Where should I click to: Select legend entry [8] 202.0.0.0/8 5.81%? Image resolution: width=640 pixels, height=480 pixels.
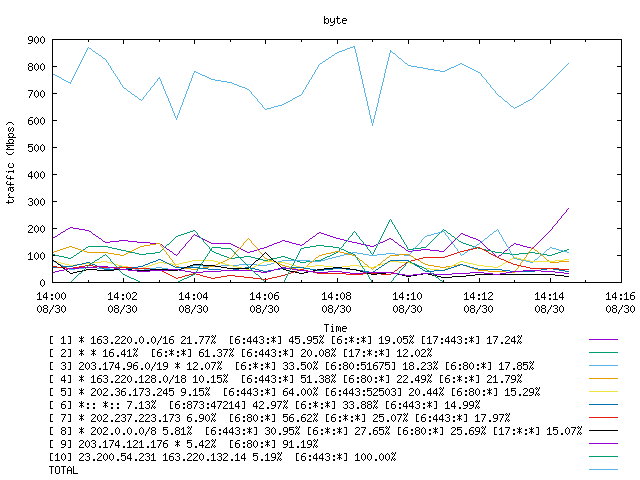coord(316,431)
